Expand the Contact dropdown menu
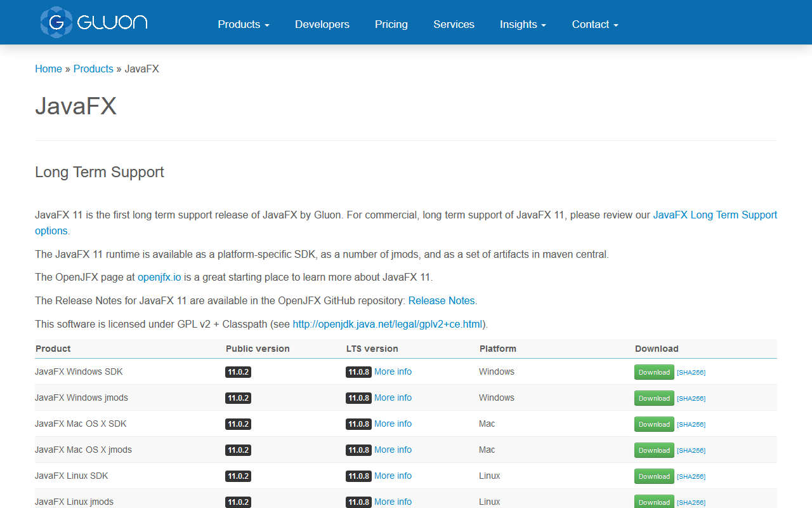This screenshot has width=812, height=508. tap(595, 24)
